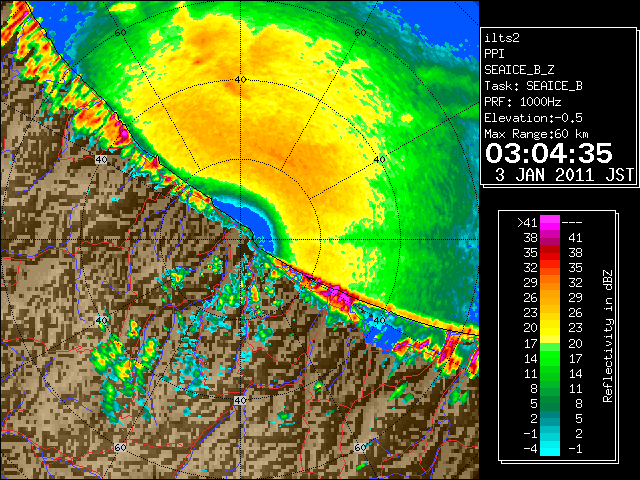This screenshot has height=480, width=640.
Task: Select the left-column "32" legend value
Action: point(531,268)
